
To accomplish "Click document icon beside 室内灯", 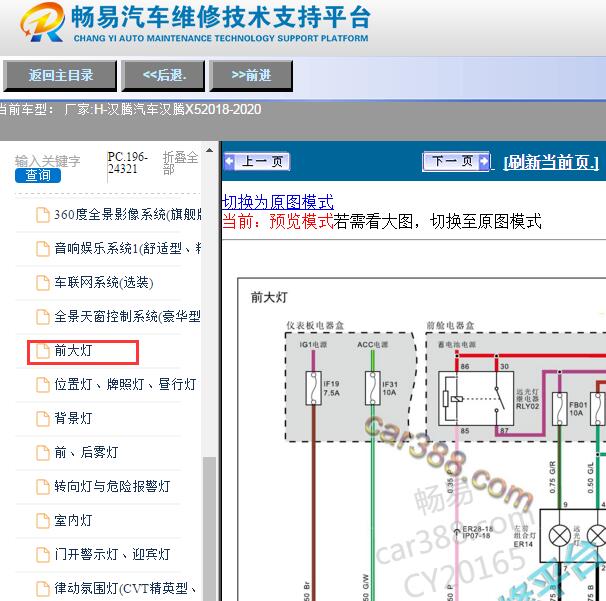I will 43,521.
